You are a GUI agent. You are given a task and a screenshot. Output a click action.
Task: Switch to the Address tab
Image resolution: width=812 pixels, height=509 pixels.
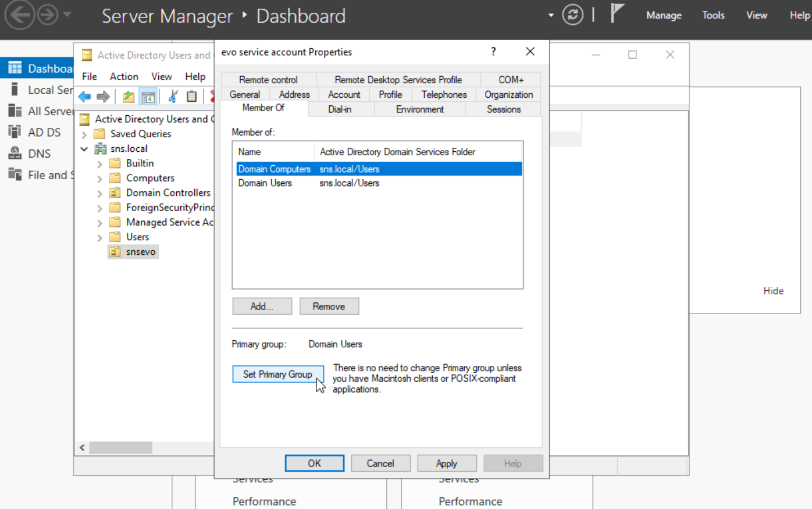294,94
